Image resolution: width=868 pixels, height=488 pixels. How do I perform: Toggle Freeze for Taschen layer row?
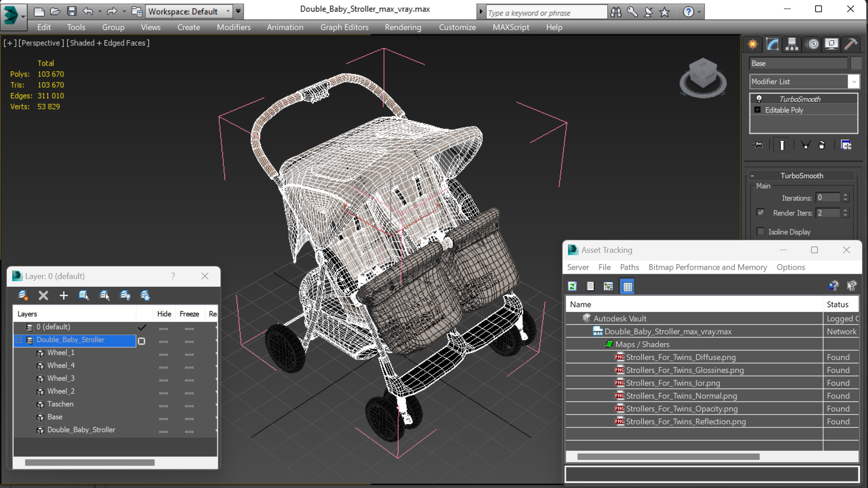(189, 405)
